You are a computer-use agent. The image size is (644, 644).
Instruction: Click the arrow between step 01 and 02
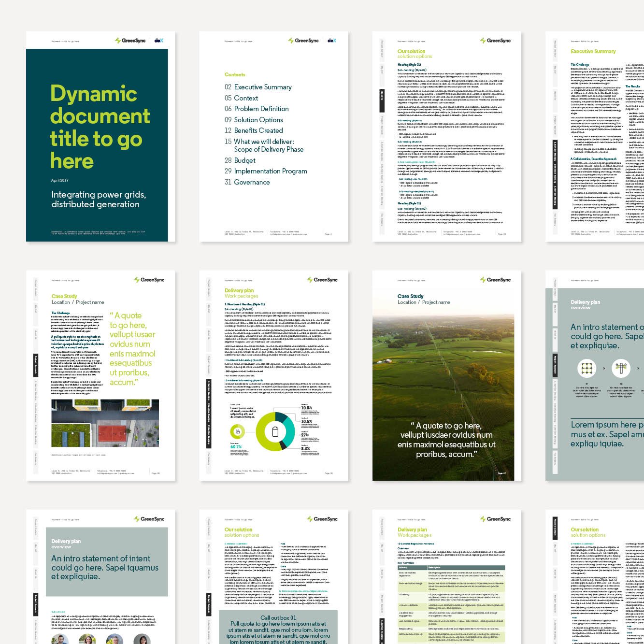coord(604,368)
